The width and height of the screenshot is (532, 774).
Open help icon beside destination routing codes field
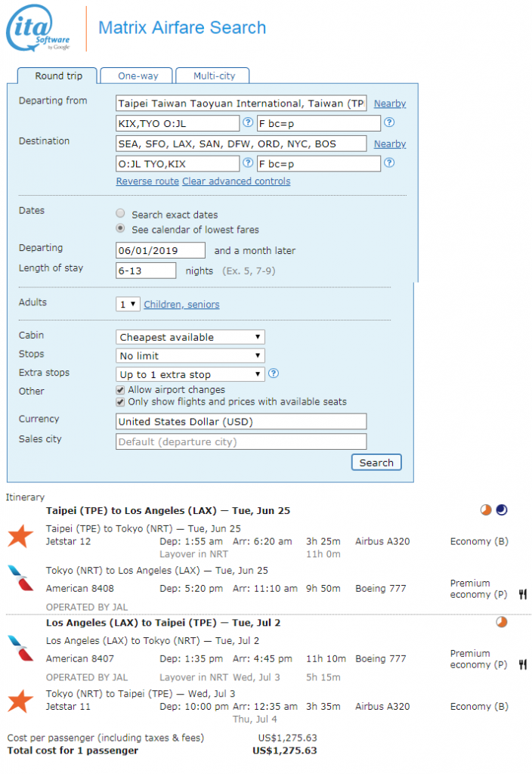click(x=248, y=163)
